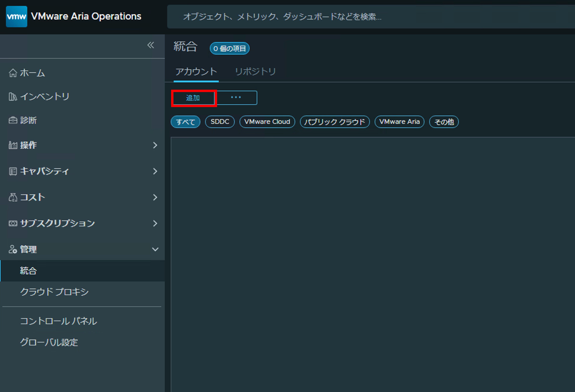575x392 pixels.
Task: Click the コスト menu label
Action: pyautogui.click(x=32, y=197)
